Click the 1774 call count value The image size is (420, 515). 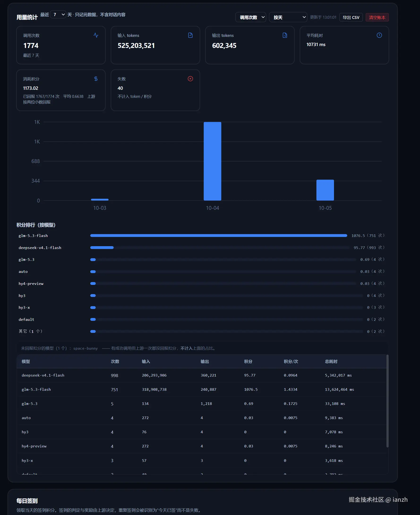[31, 46]
